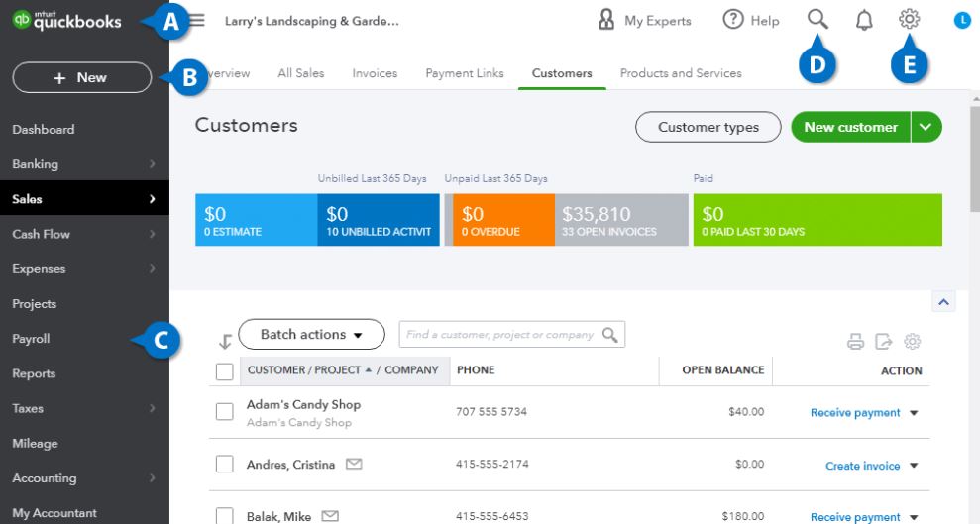Screen dimensions: 980x524
Task: Select all customers checkbox in header
Action: [x=224, y=371]
